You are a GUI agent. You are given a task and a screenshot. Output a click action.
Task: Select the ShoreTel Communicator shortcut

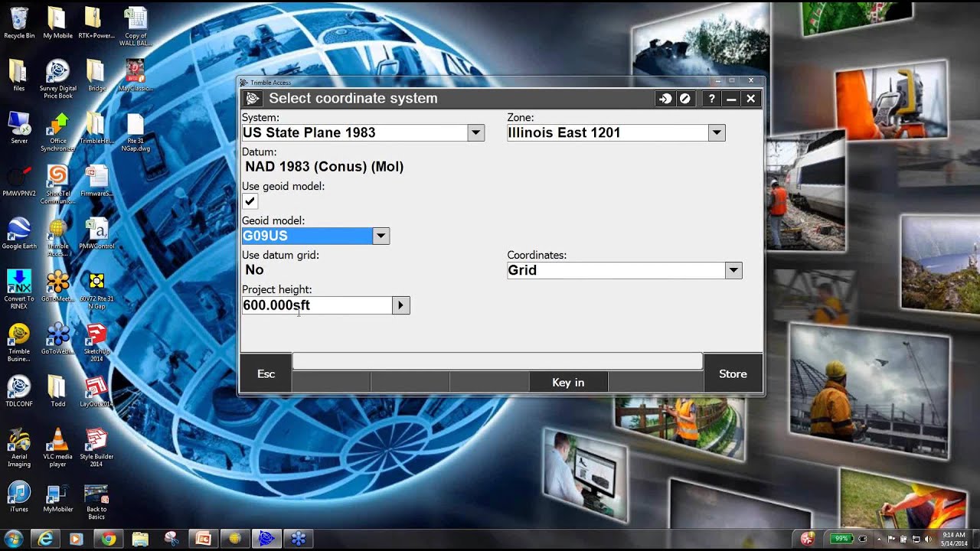click(x=57, y=185)
